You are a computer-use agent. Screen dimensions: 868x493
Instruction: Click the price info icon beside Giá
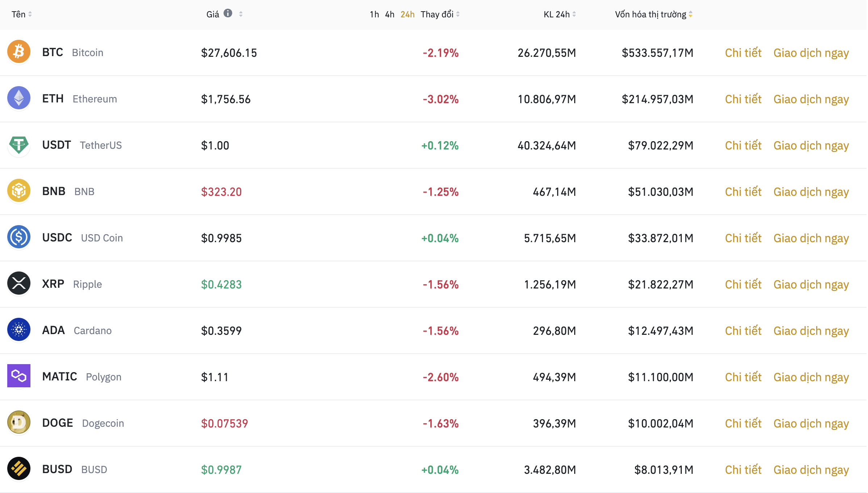[228, 13]
